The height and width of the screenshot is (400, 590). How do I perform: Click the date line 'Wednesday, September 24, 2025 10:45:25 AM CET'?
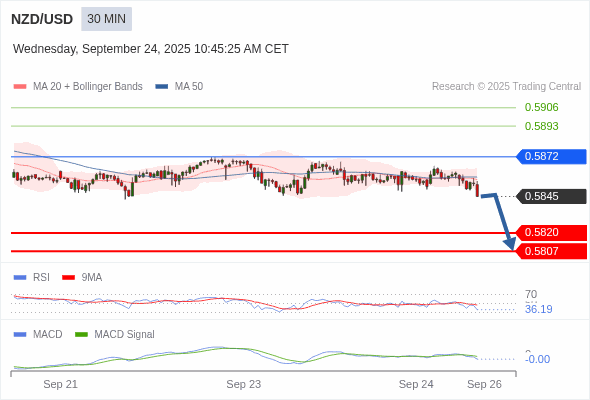pos(151,49)
